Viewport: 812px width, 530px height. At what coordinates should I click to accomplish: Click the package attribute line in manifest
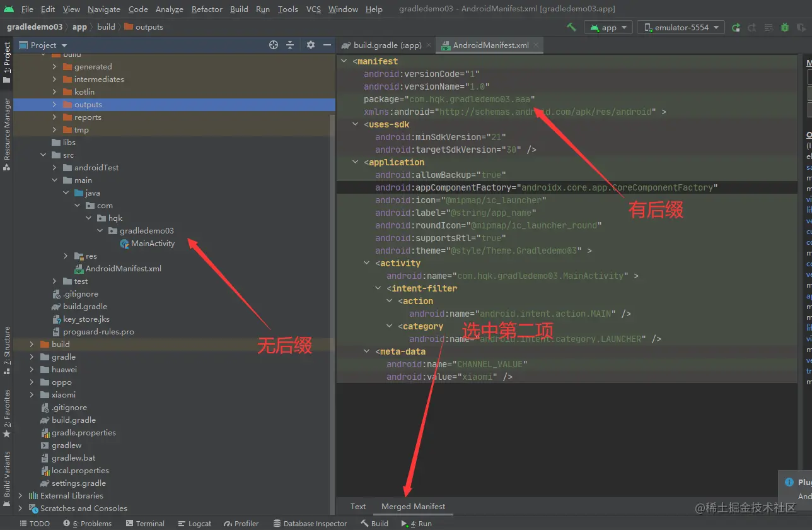point(449,99)
